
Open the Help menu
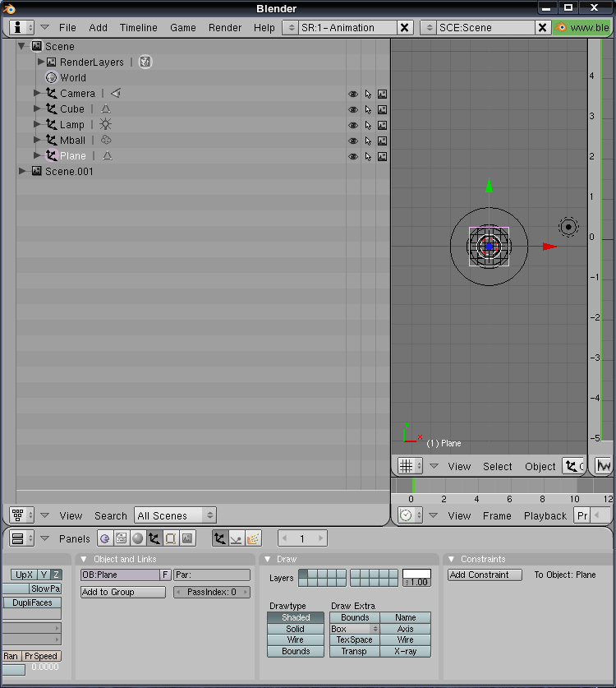tap(264, 28)
